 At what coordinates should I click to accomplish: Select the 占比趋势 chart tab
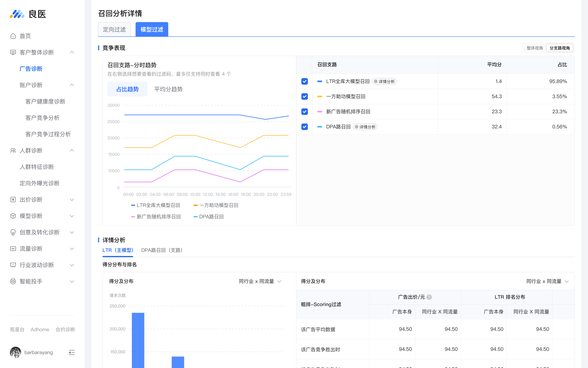click(127, 89)
